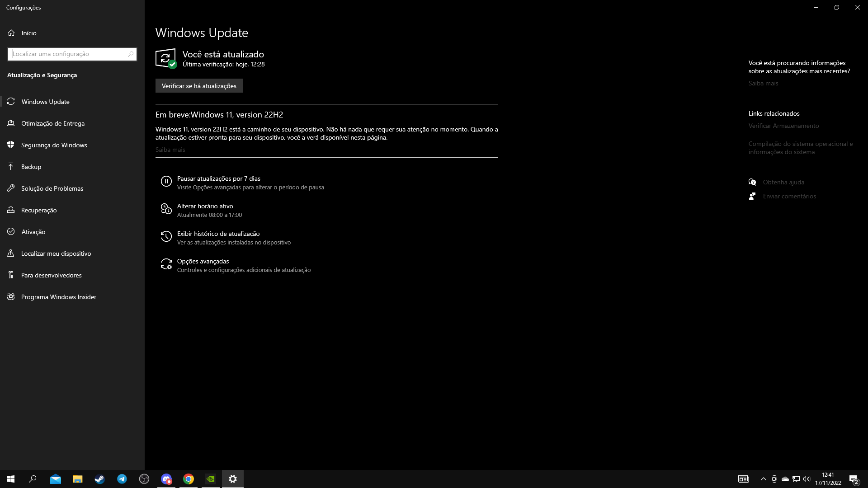Switch to Google Chrome on taskbar

tap(189, 479)
